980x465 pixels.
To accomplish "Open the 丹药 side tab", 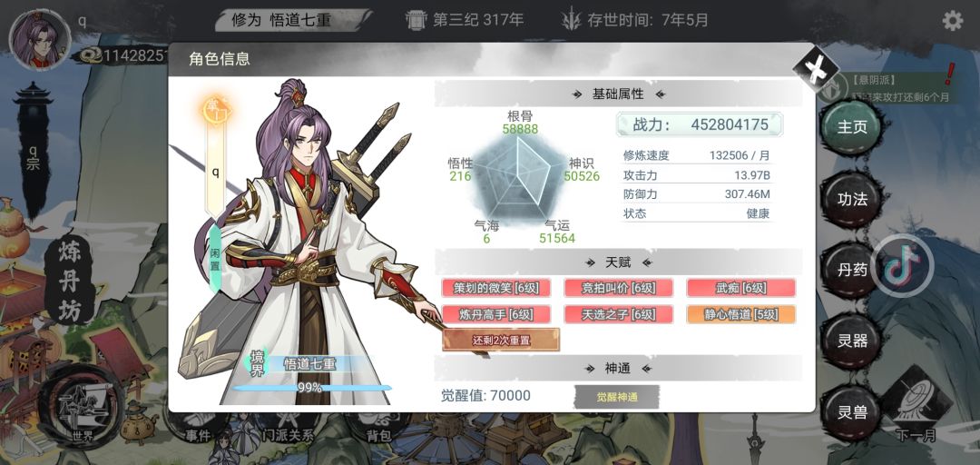I will (x=852, y=271).
